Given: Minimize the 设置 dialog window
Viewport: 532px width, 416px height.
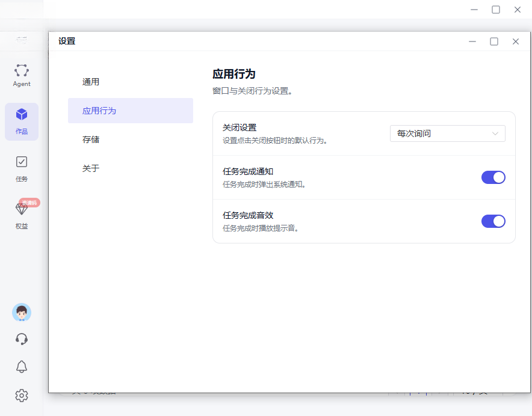Looking at the screenshot, I should [x=472, y=41].
